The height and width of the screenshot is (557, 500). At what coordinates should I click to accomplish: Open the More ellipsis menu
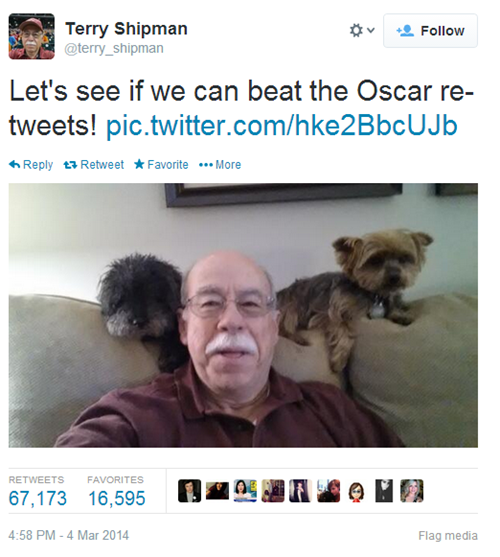click(220, 165)
